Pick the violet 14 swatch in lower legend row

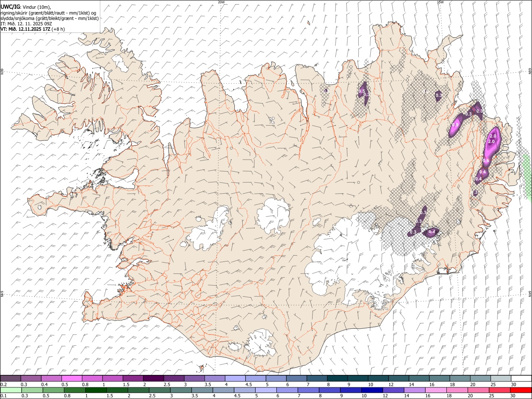point(414,390)
